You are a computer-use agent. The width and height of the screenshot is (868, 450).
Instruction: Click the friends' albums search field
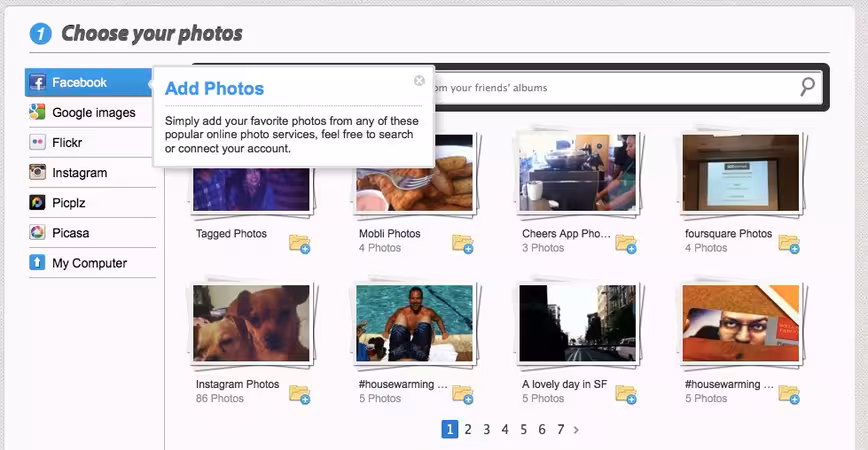612,87
